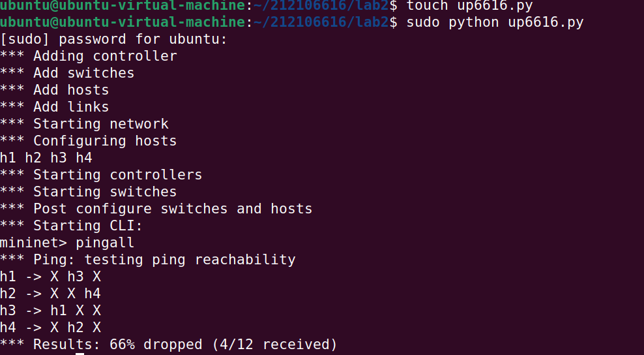Click the "h3 -> h1 X X" ping result
Screen dimensions: 644x355
coord(51,311)
